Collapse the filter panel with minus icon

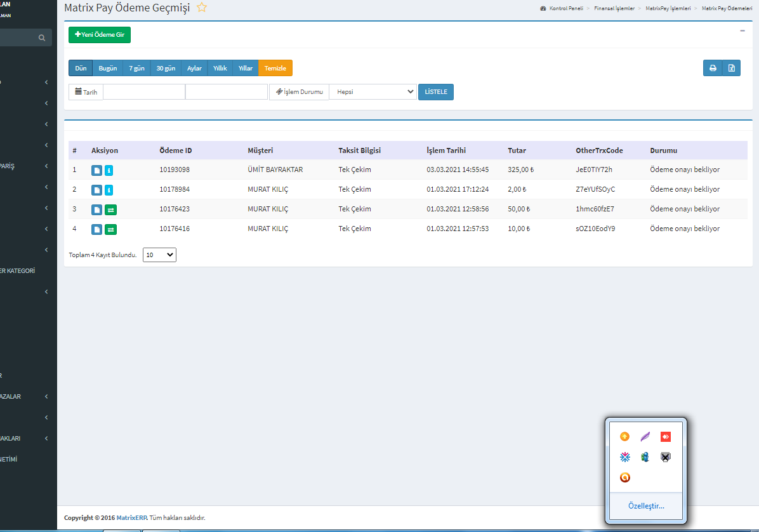pyautogui.click(x=742, y=30)
